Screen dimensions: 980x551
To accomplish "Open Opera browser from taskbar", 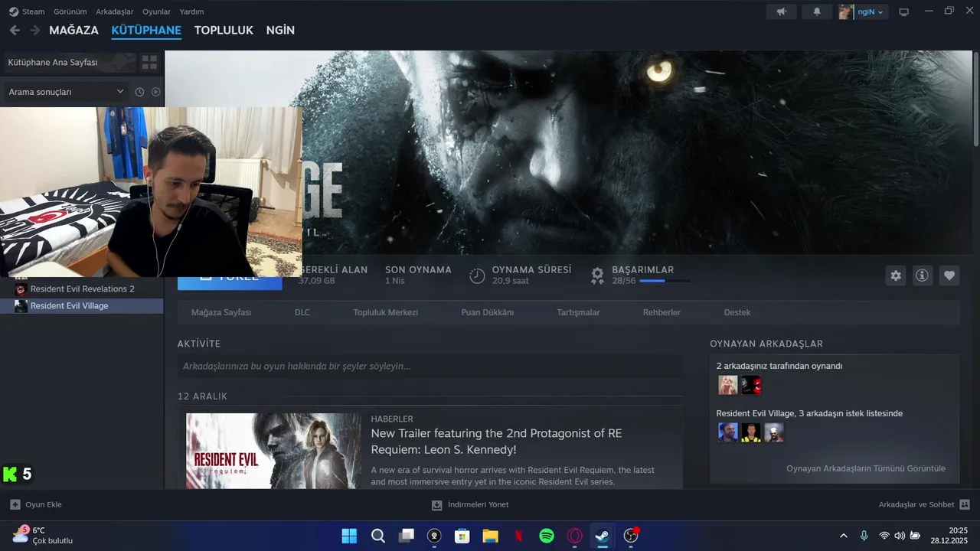I will point(574,536).
